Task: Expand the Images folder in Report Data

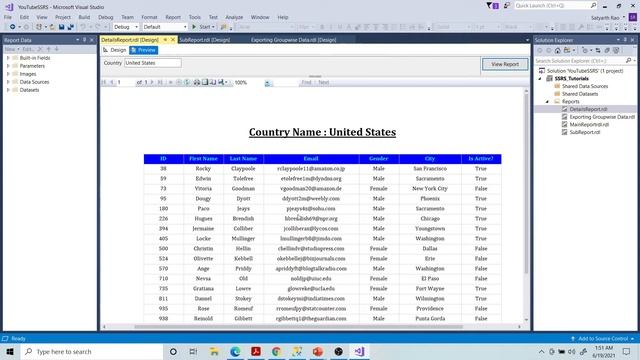Action: click(x=8, y=74)
